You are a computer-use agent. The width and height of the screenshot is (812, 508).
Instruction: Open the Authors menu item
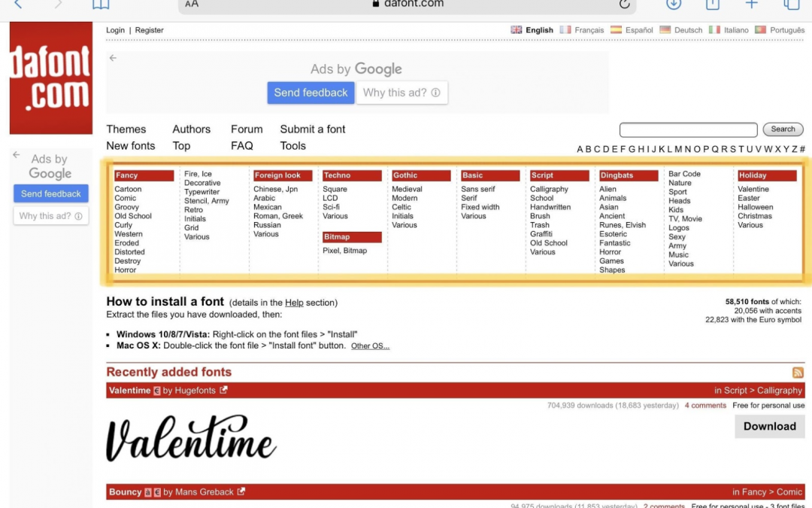(x=192, y=129)
